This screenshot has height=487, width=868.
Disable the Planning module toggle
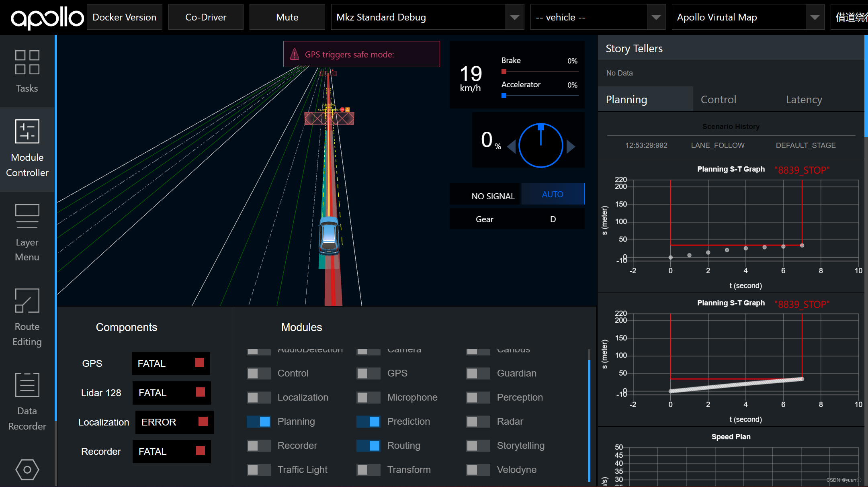click(258, 422)
